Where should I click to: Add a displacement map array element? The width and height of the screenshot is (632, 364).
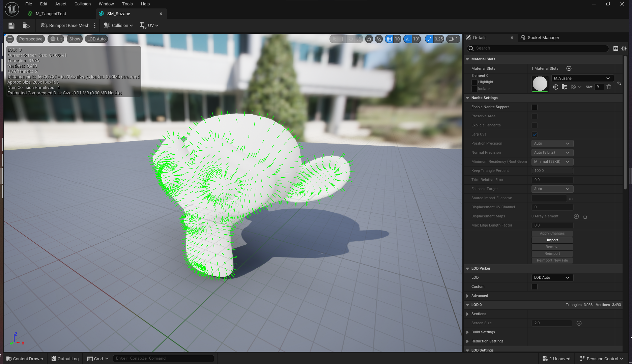[x=576, y=216]
